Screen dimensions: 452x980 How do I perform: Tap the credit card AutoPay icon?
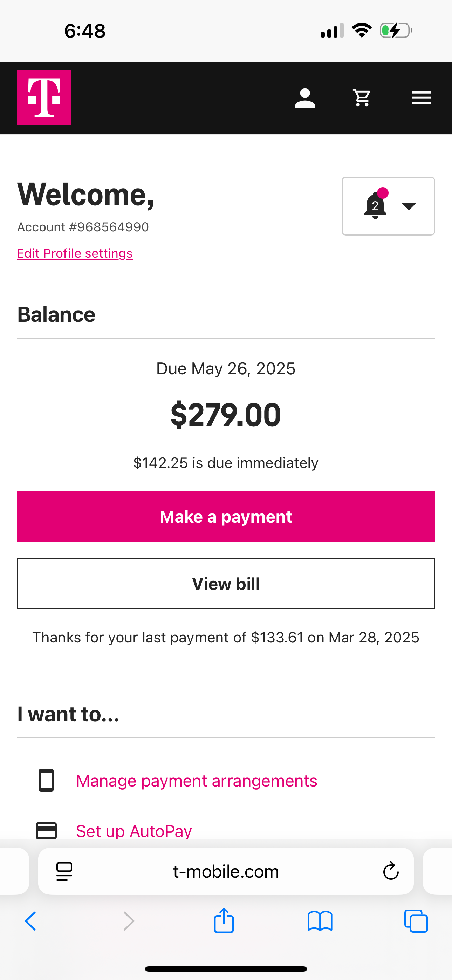tap(46, 830)
